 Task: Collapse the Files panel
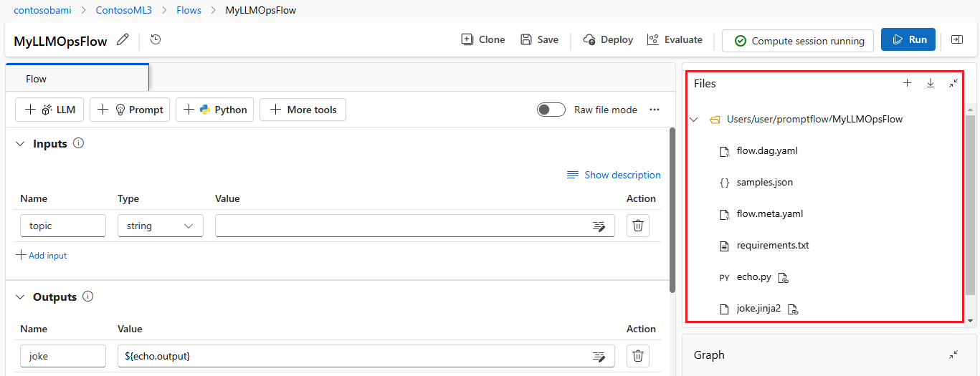coord(953,83)
